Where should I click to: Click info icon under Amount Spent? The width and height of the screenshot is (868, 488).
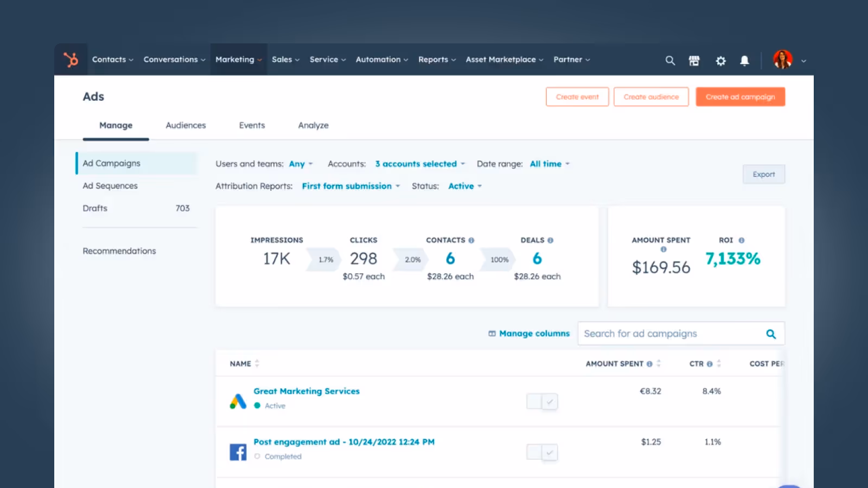click(663, 249)
